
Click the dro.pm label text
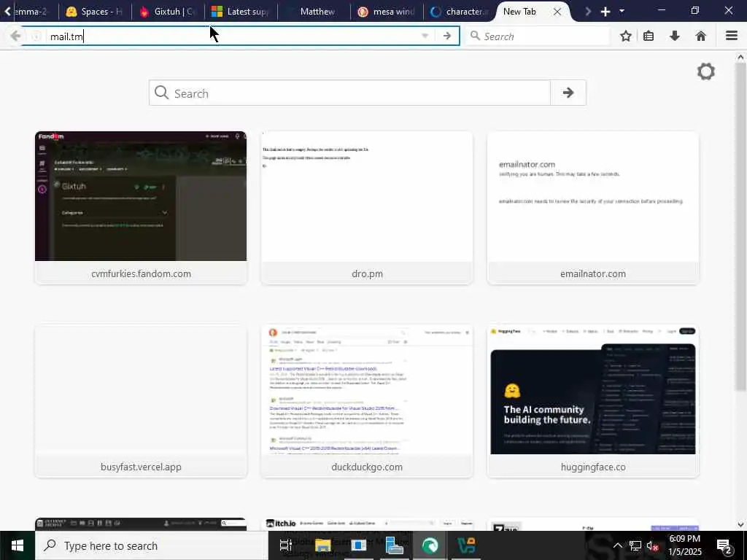tap(367, 274)
